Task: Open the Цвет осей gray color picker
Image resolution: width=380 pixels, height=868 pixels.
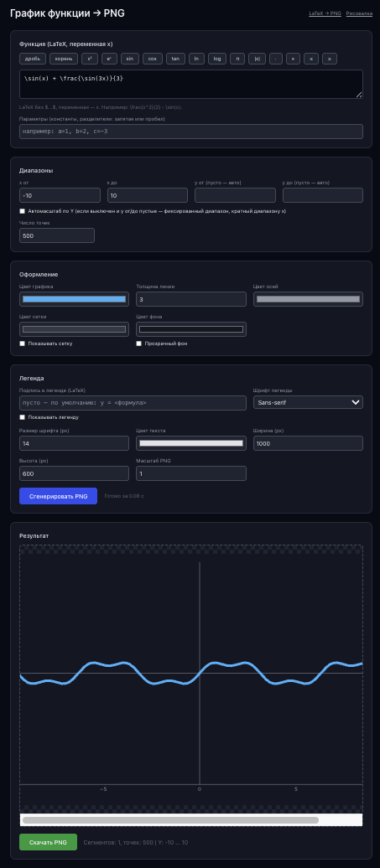Action: click(308, 299)
